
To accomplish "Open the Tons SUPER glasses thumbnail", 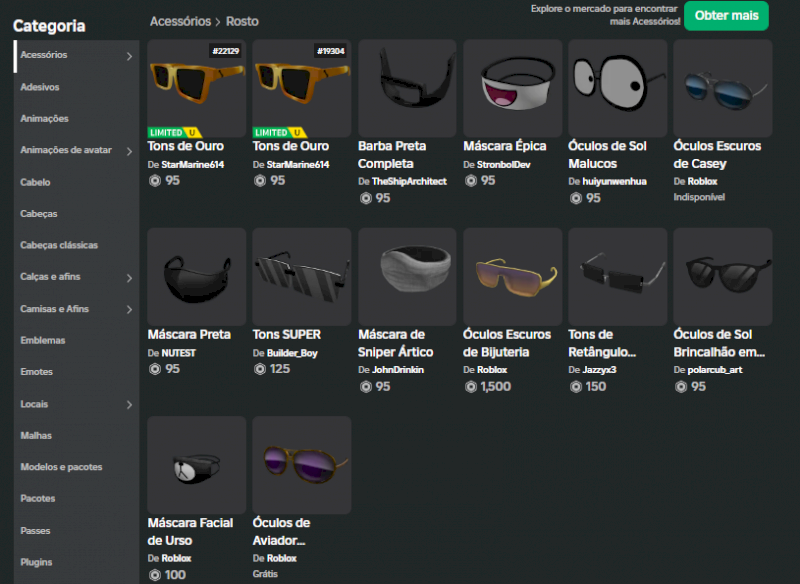I will [301, 277].
